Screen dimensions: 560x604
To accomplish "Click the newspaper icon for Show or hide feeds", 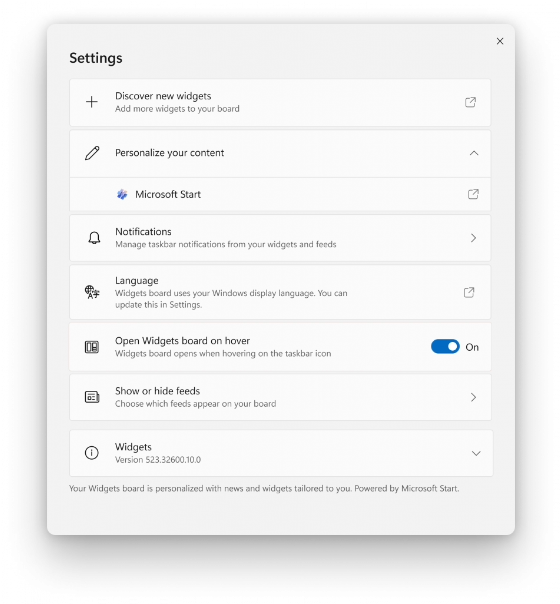I will [92, 397].
